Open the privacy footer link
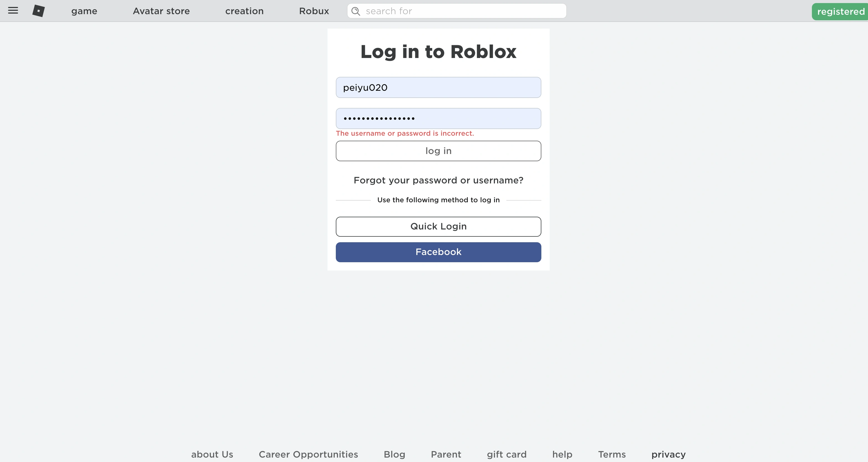Screen dimensions: 868x462 [x=668, y=454]
